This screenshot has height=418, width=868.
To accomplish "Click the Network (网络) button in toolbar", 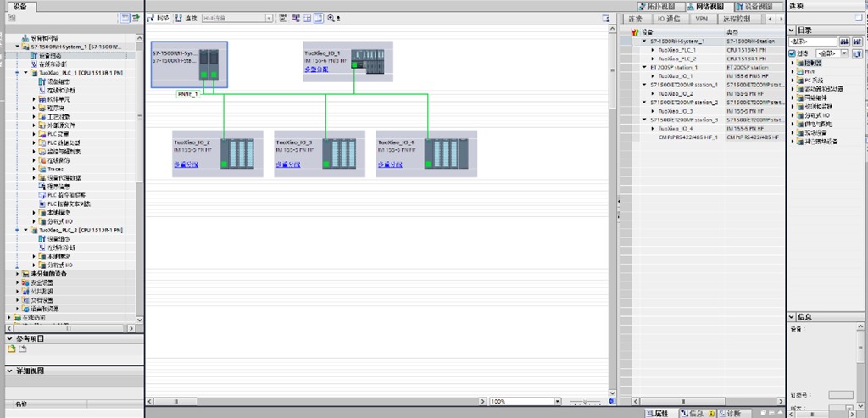I will click(x=159, y=19).
